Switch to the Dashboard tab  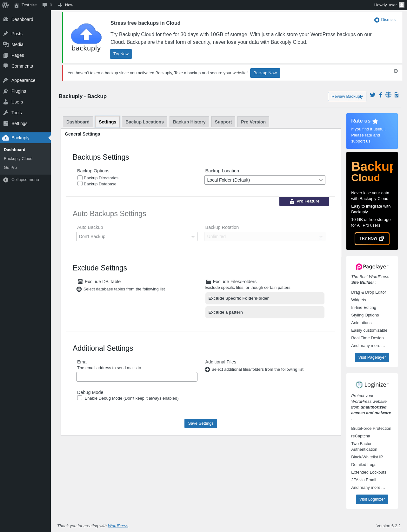[x=78, y=122]
